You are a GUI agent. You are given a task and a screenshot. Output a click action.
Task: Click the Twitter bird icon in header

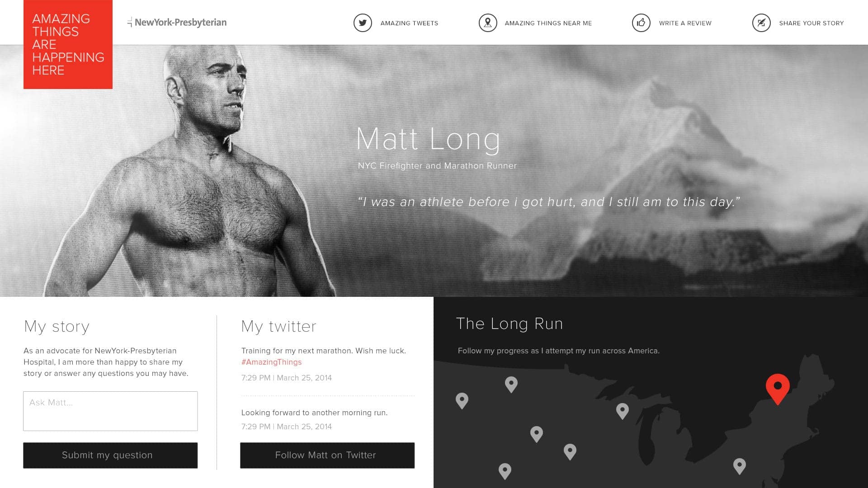363,23
